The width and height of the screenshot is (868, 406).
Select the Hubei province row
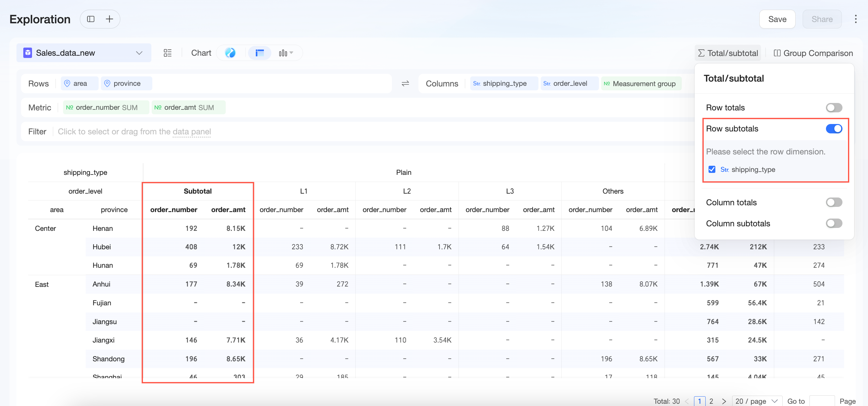pos(102,247)
